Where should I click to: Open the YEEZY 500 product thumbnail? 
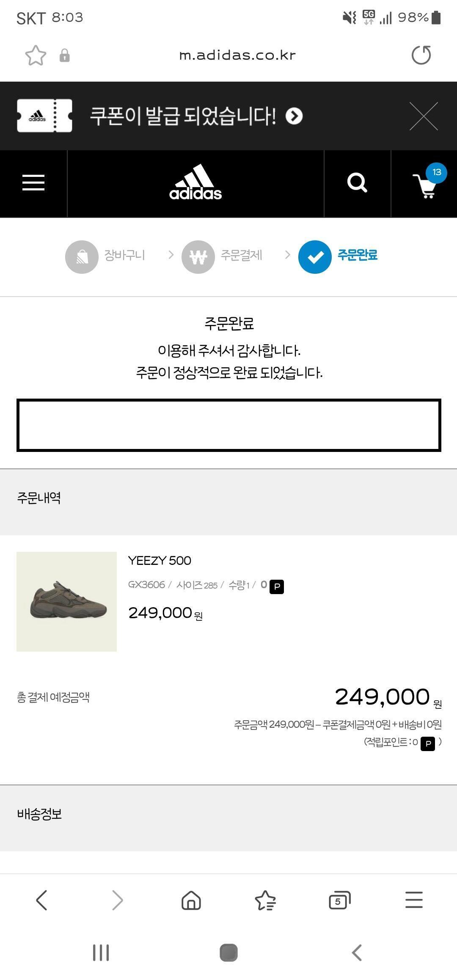coord(66,601)
